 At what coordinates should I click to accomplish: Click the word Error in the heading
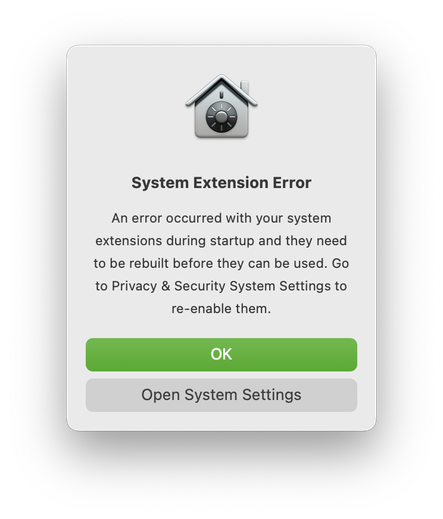[292, 183]
